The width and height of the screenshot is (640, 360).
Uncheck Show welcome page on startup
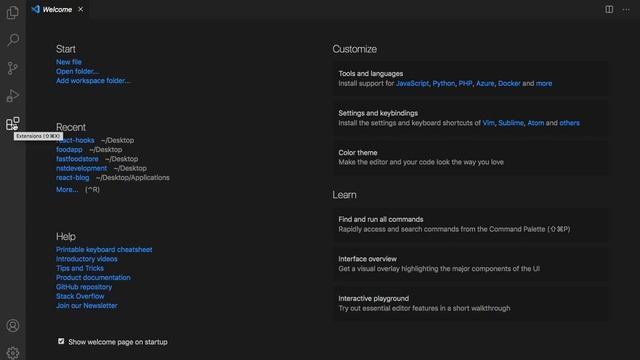point(61,341)
